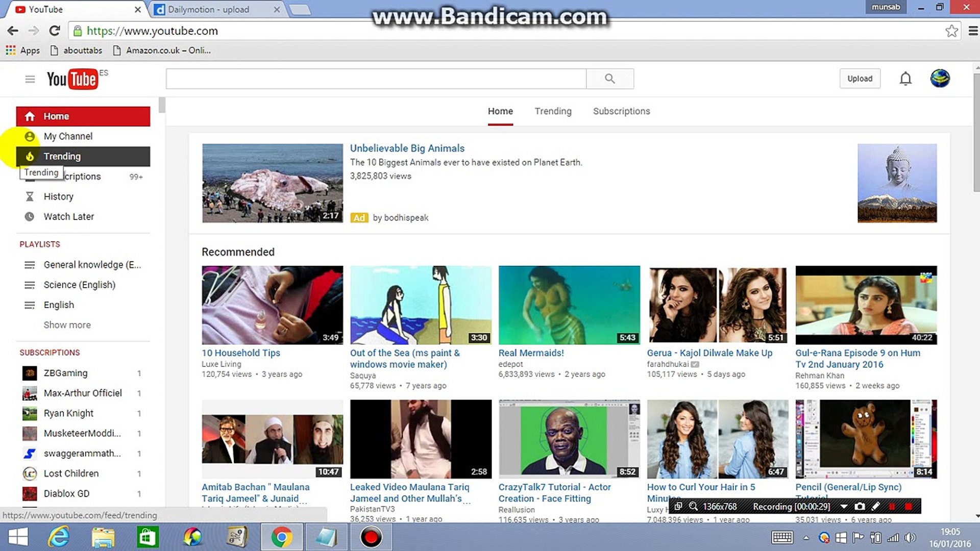The image size is (980, 551).
Task: Click the Bandicam screenshot camera icon
Action: pyautogui.click(x=860, y=507)
